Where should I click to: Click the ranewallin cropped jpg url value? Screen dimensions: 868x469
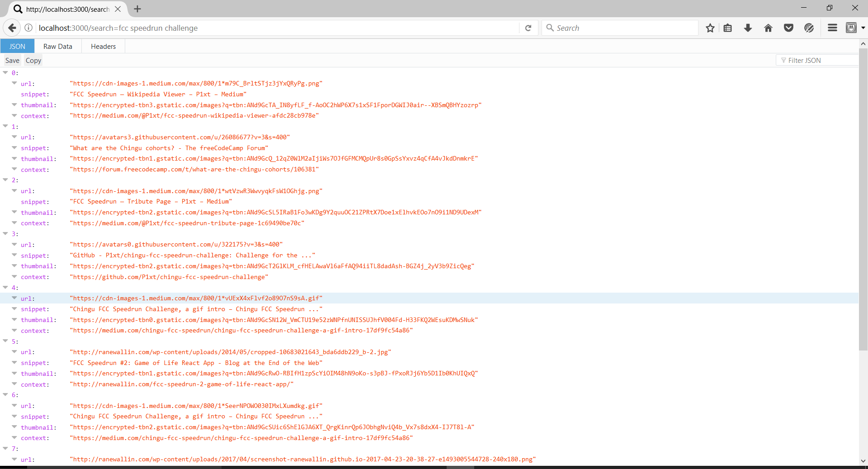(231, 352)
